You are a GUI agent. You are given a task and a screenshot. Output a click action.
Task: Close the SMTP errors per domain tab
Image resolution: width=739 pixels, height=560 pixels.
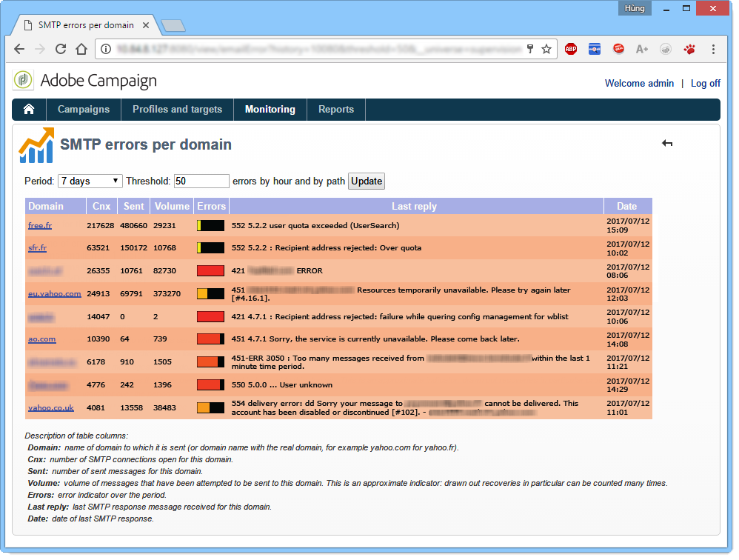click(x=146, y=25)
